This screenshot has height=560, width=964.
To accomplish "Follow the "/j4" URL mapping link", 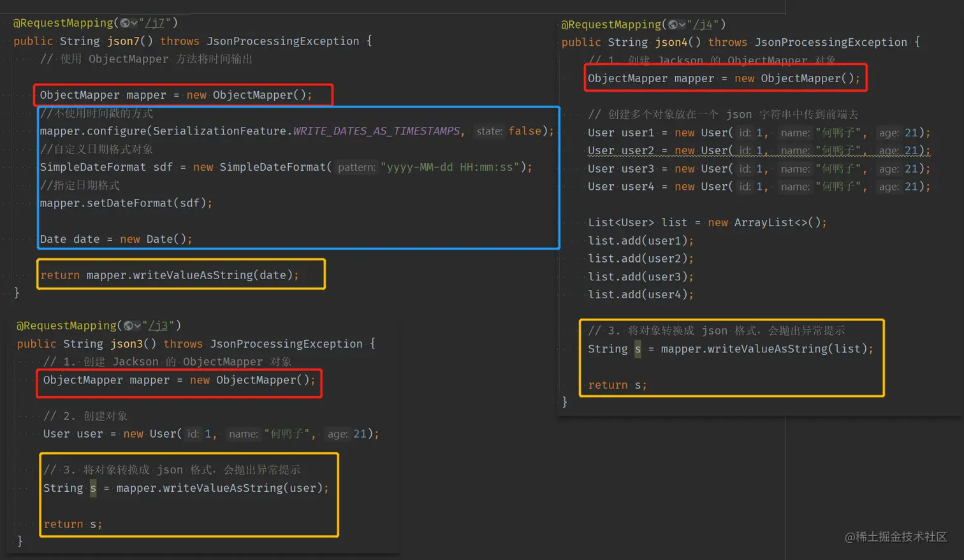I will click(703, 25).
